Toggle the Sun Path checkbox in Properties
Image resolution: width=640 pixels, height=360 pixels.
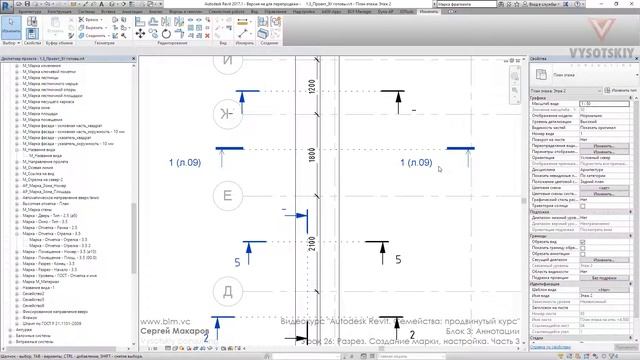click(x=582, y=206)
